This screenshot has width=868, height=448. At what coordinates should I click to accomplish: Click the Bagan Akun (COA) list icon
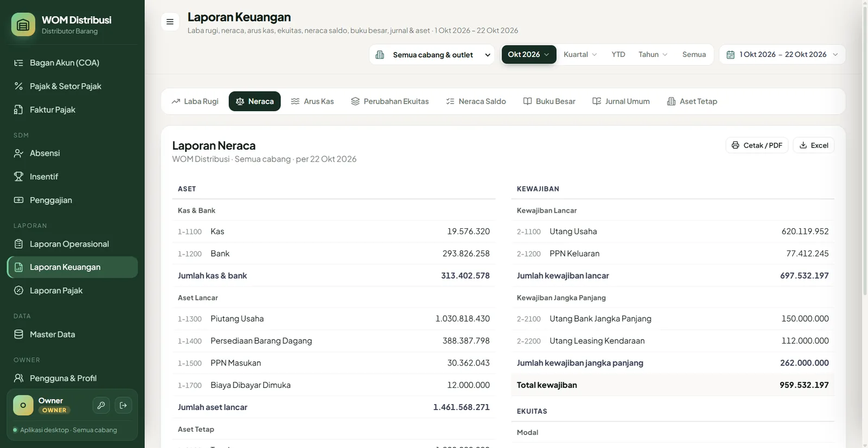click(x=18, y=63)
